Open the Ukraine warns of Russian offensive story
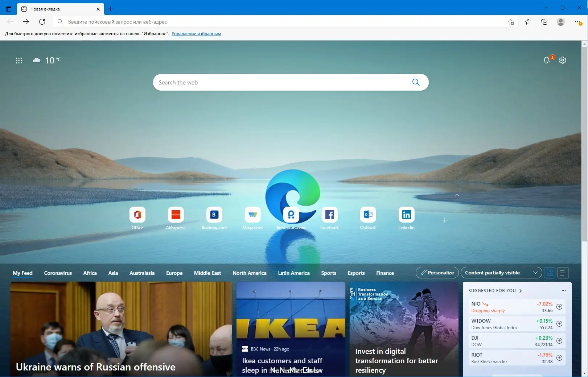The width and height of the screenshot is (588, 377). [x=121, y=329]
